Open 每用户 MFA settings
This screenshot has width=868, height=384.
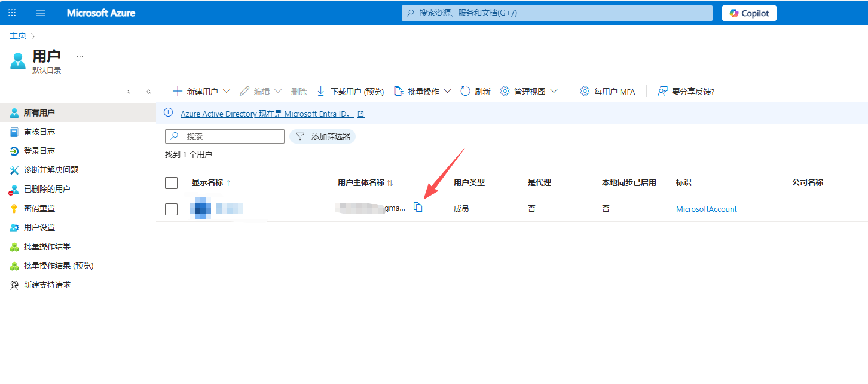pyautogui.click(x=607, y=92)
